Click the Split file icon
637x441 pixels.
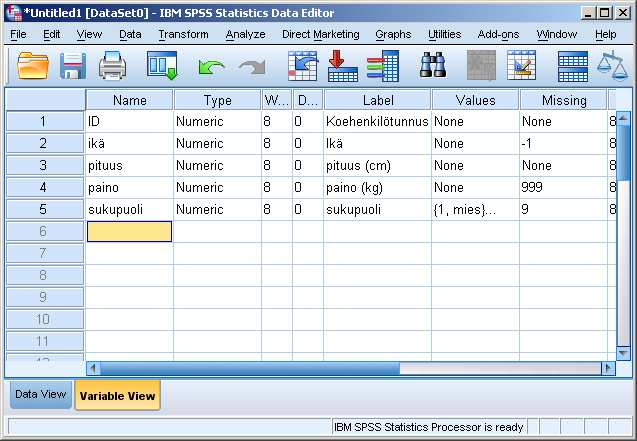pyautogui.click(x=573, y=66)
